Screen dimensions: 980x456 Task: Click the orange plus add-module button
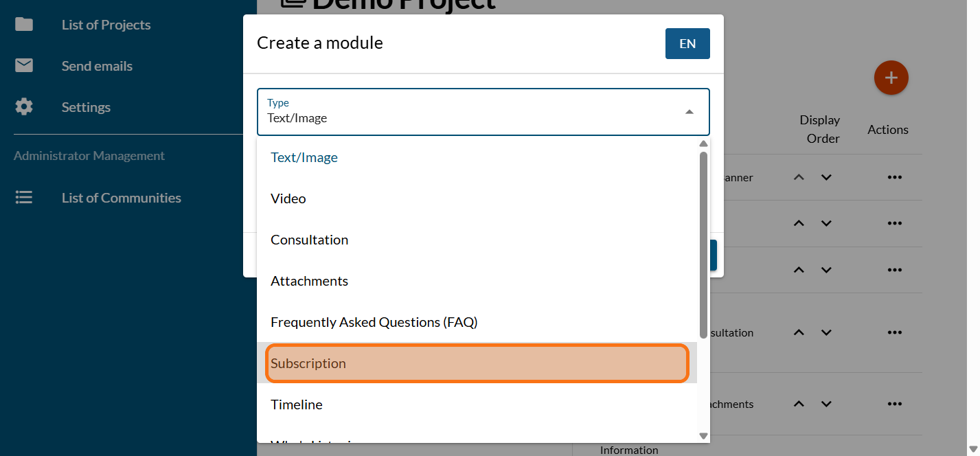click(891, 78)
